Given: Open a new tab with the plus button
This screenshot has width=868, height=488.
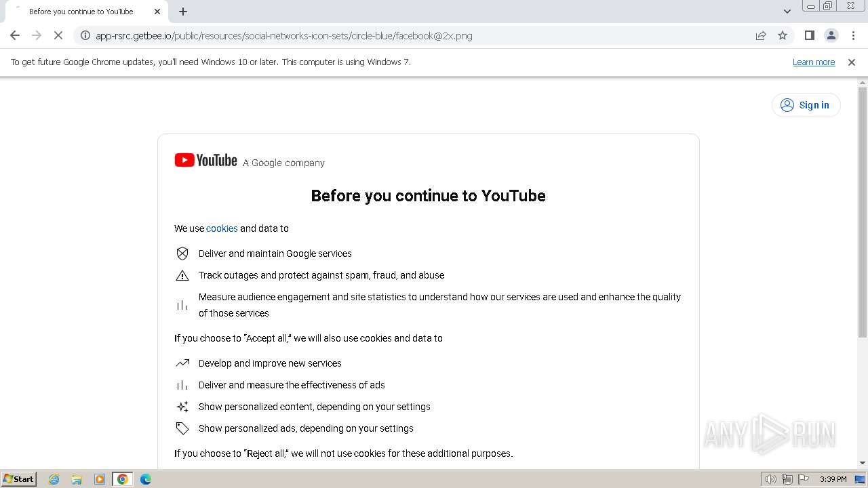Looking at the screenshot, I should coord(183,12).
